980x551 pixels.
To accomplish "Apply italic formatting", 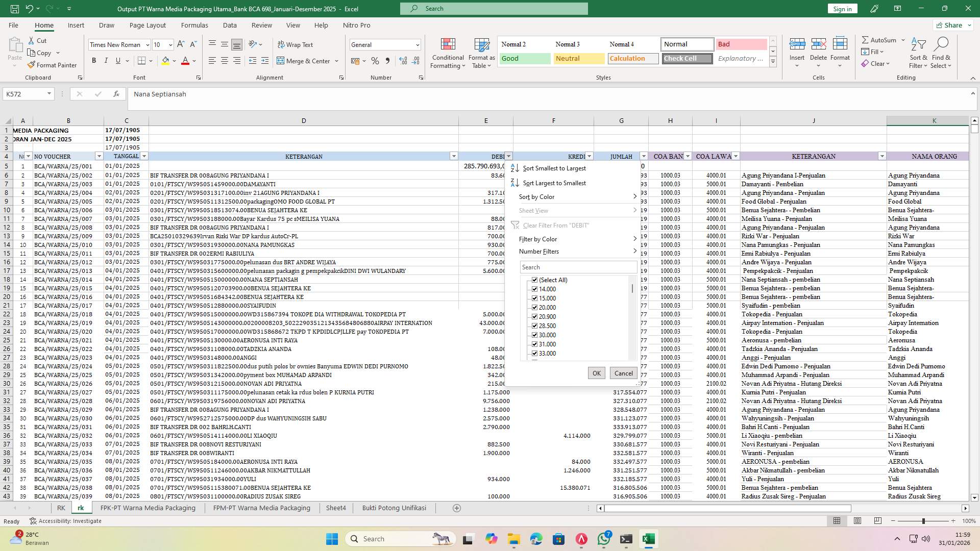I will (106, 60).
